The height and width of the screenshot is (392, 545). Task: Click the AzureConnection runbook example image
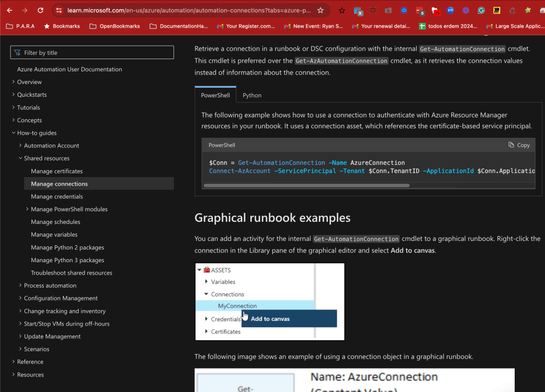tap(354, 380)
